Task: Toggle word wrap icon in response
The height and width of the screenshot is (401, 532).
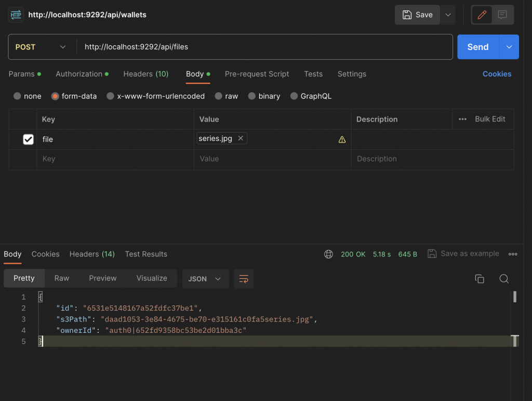Action: [244, 279]
